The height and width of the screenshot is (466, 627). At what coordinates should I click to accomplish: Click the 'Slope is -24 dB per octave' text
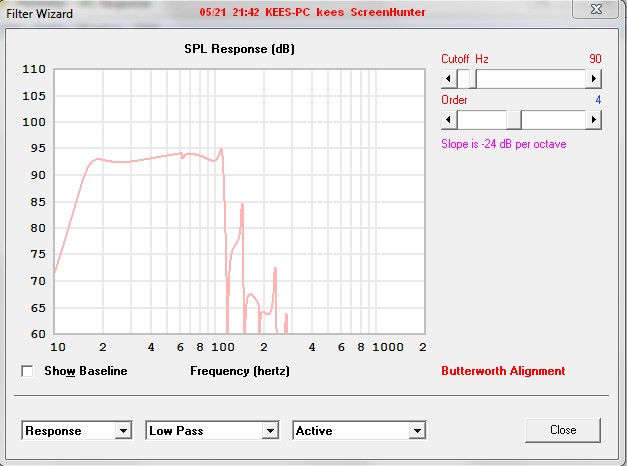point(503,144)
